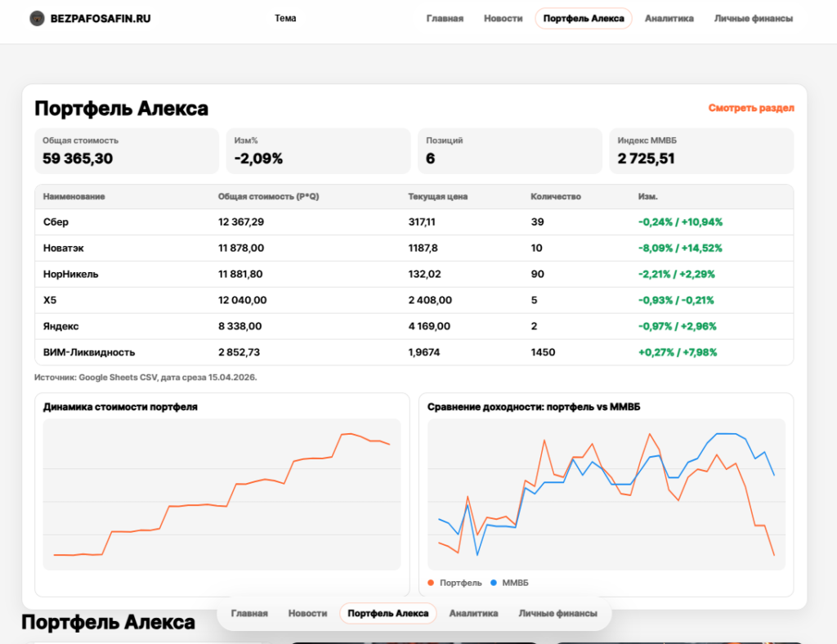Toggle the Портфель legend item
The height and width of the screenshot is (644, 837).
[454, 584]
